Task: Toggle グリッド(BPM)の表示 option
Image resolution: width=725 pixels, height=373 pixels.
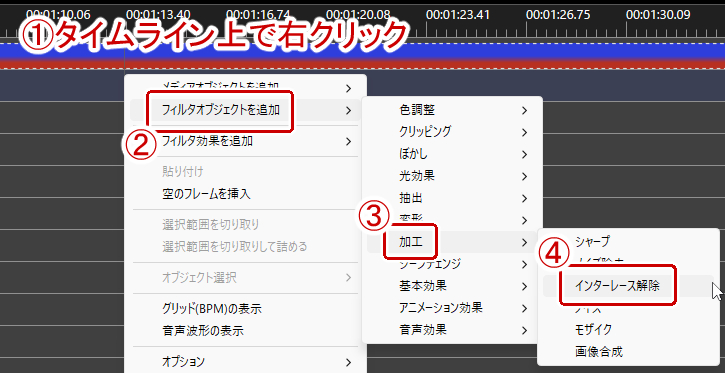Action: 246,309
